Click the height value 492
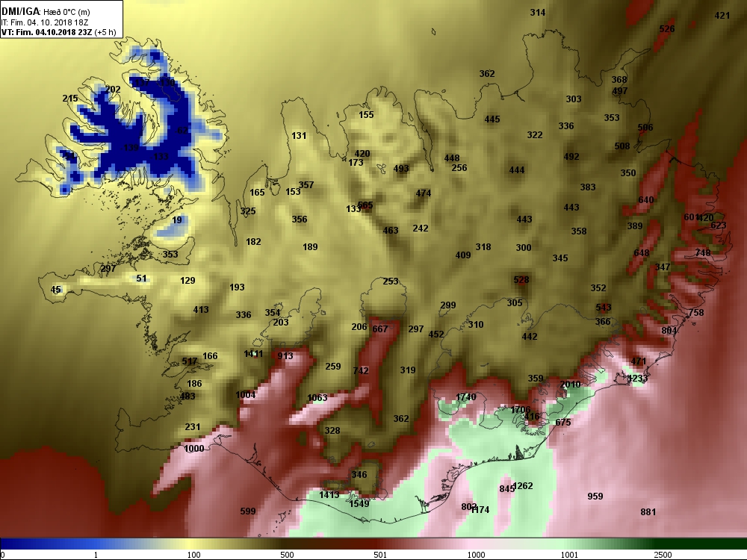The width and height of the screenshot is (747, 560). pyautogui.click(x=571, y=157)
